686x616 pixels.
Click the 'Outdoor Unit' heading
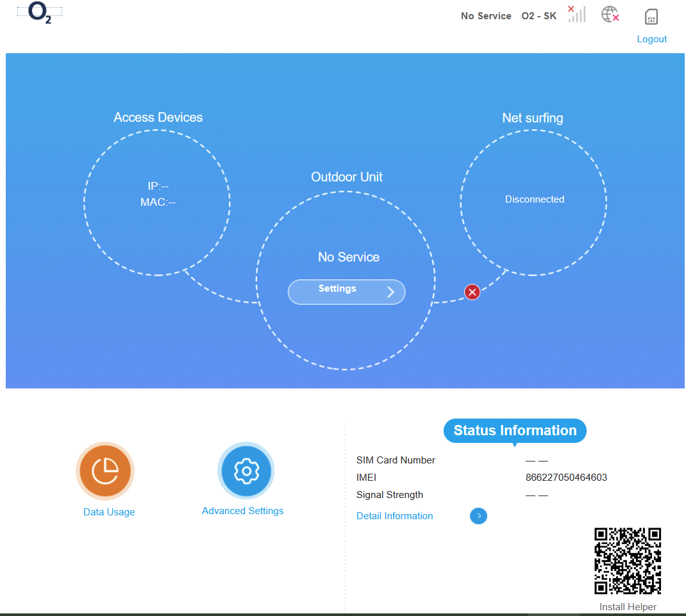coord(346,177)
